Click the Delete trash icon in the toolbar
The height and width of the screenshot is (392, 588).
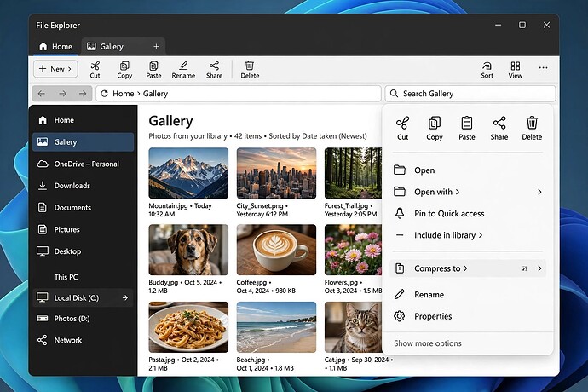pos(250,66)
